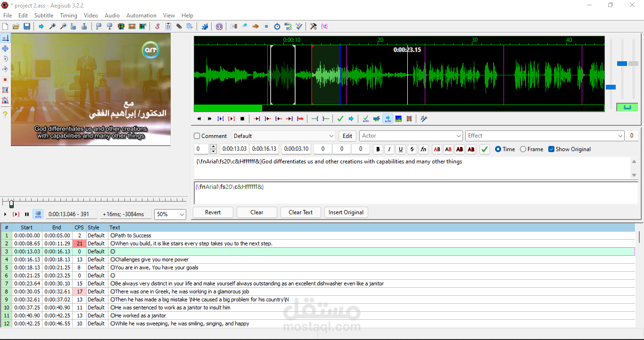644x340 pixels.
Task: Toggle the audio spectrum analyzer mode icon
Action: point(398,119)
